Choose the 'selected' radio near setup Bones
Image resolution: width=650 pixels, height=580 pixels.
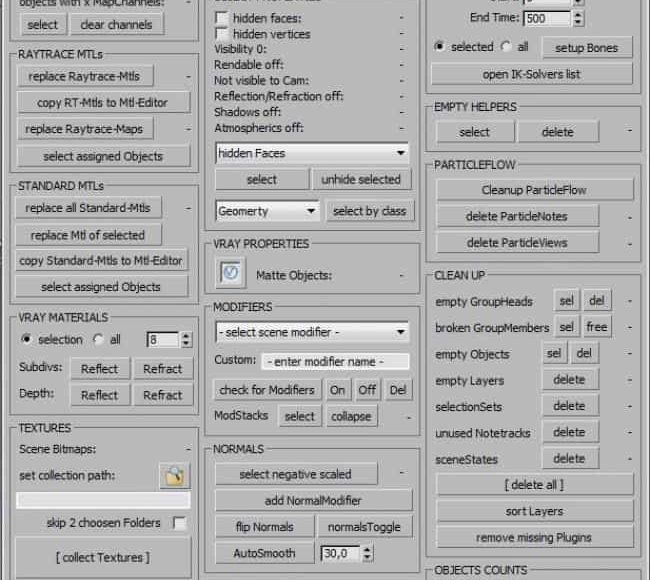coord(440,47)
